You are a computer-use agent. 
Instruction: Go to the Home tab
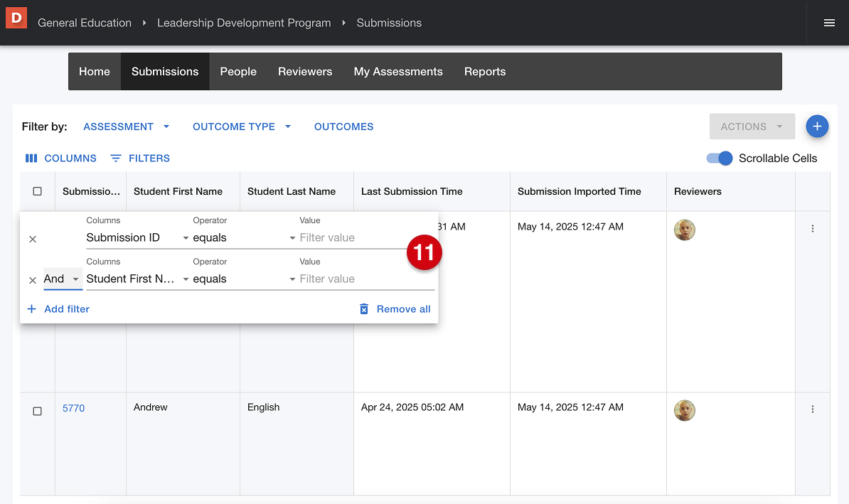coord(94,72)
